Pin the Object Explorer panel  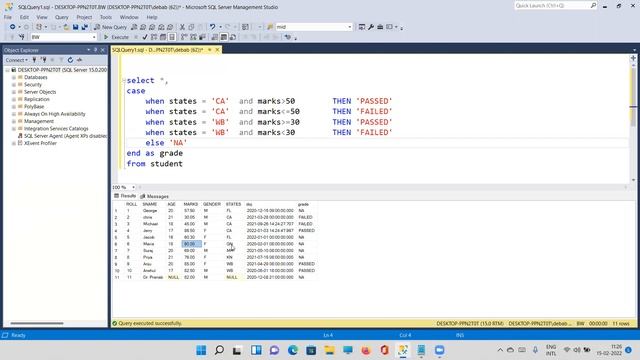[x=96, y=50]
